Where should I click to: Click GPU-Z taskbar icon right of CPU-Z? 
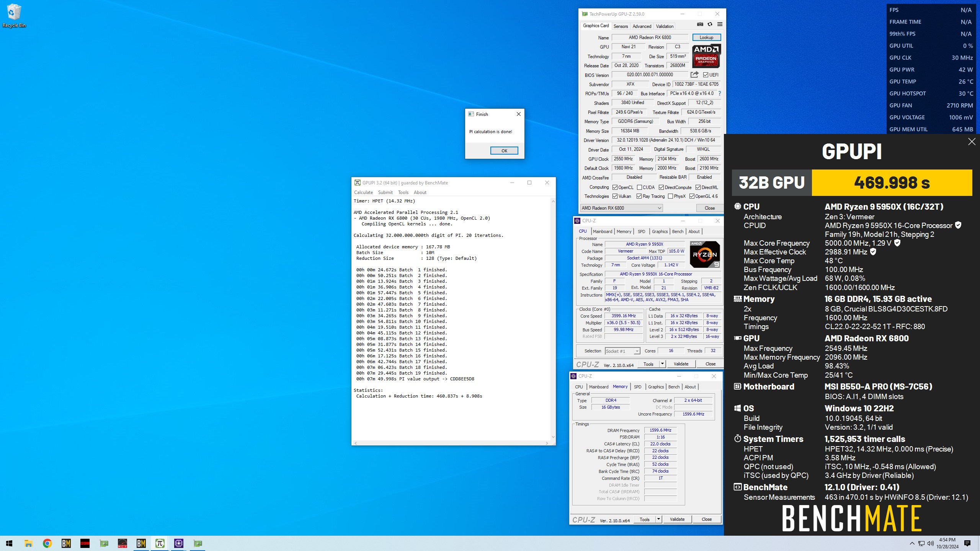point(197,543)
